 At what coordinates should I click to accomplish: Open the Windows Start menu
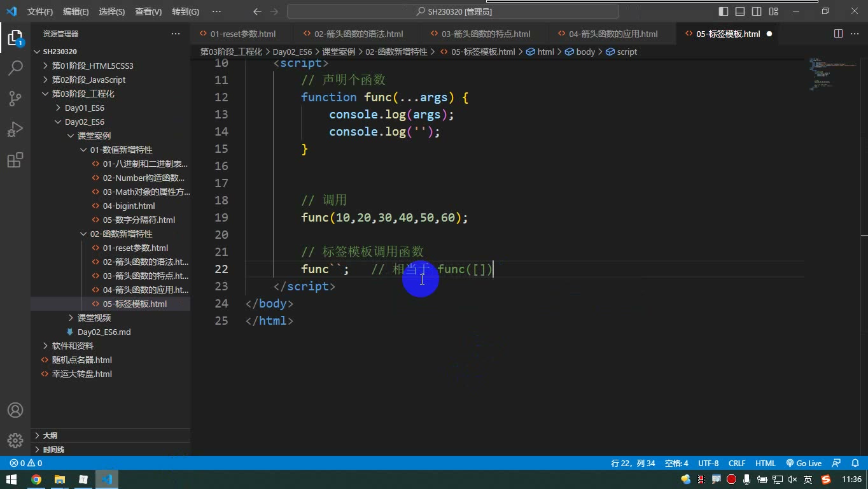[x=11, y=479]
